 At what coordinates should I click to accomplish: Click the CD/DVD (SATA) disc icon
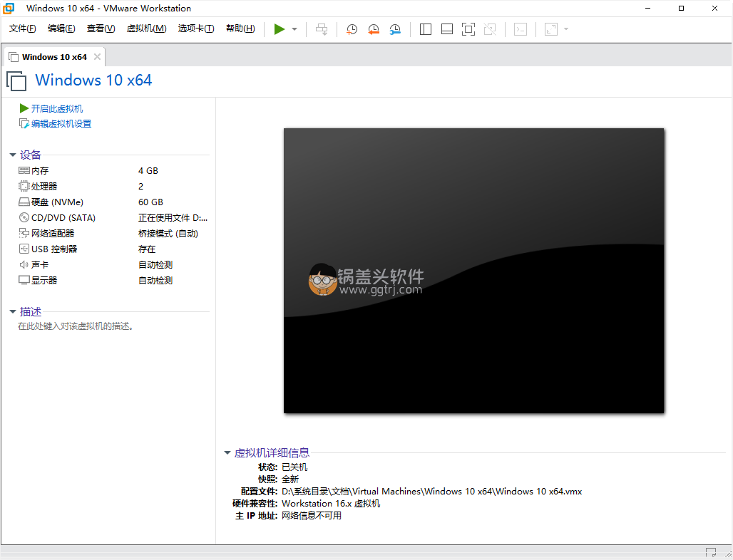(24, 217)
